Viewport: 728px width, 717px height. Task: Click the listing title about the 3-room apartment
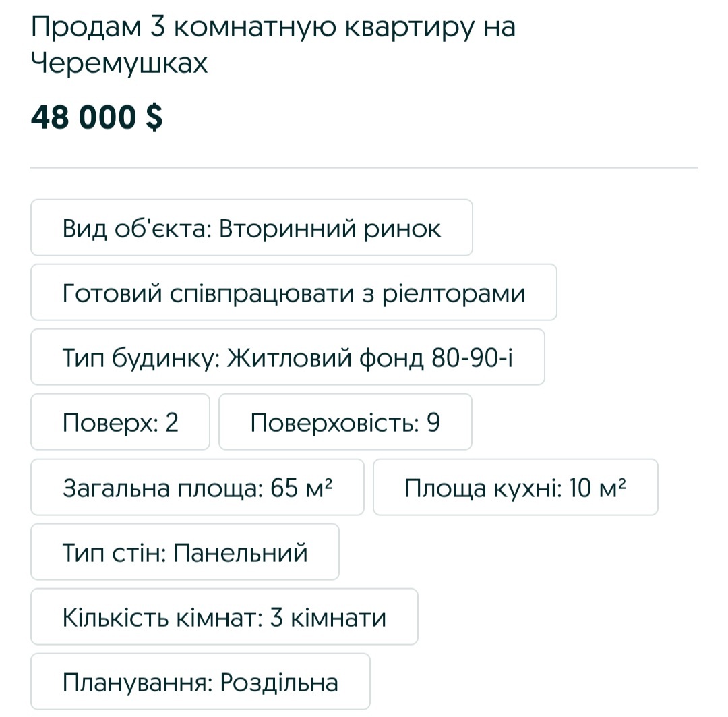pyautogui.click(x=272, y=44)
